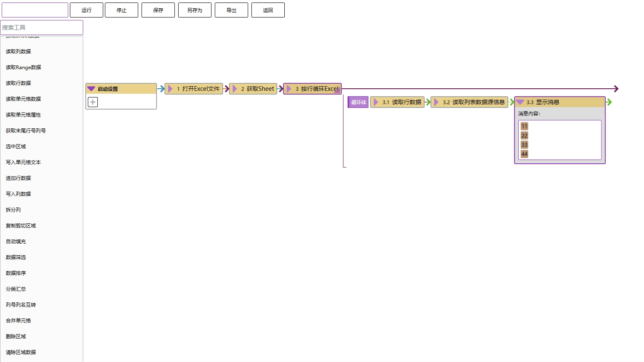Click the arrow between 打开Excel文件 and 获取Sheet
The height and width of the screenshot is (362, 644).
(x=226, y=89)
